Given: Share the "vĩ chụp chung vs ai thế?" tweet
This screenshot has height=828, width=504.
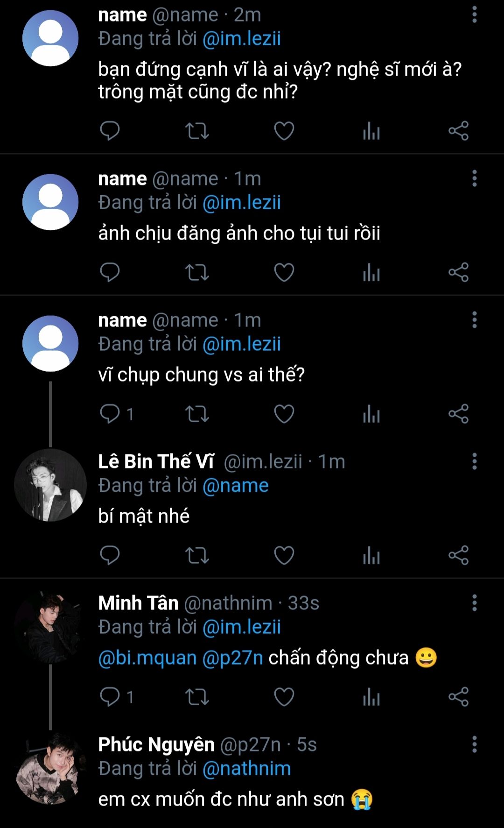Looking at the screenshot, I should point(458,414).
